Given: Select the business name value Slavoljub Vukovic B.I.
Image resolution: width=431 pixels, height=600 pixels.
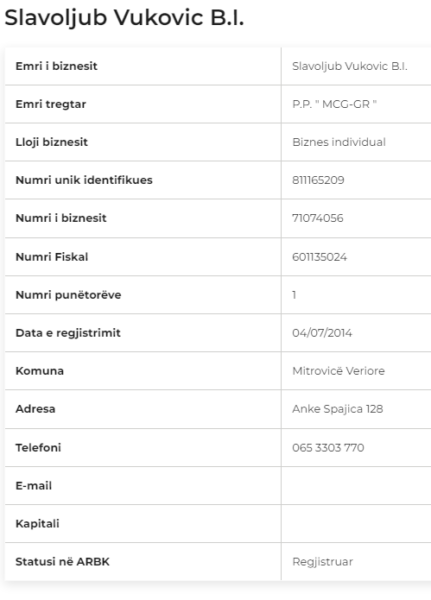Looking at the screenshot, I should [349, 66].
